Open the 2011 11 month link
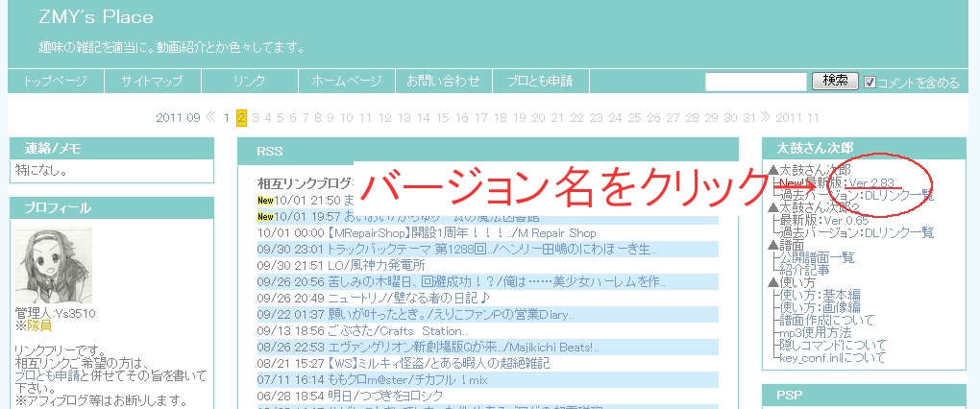Image resolution: width=980 pixels, height=409 pixels. [796, 117]
